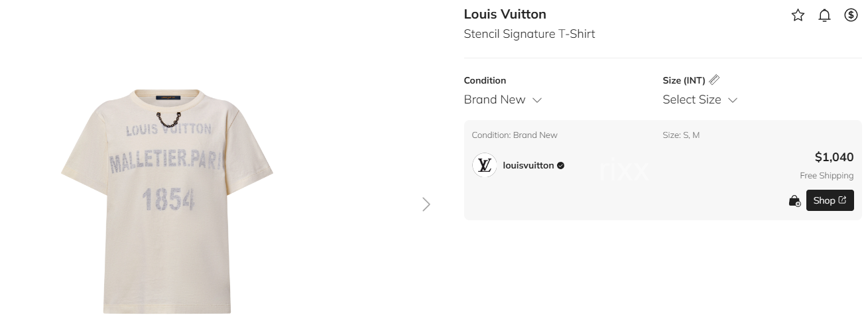Click the Size (INT) label
This screenshot has width=868, height=331.
(684, 80)
